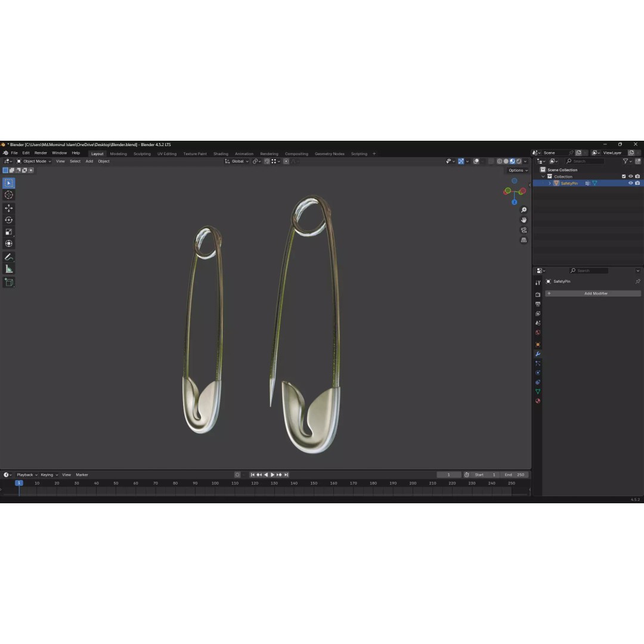
Task: Toggle wireframe viewport shading
Action: [x=500, y=162]
